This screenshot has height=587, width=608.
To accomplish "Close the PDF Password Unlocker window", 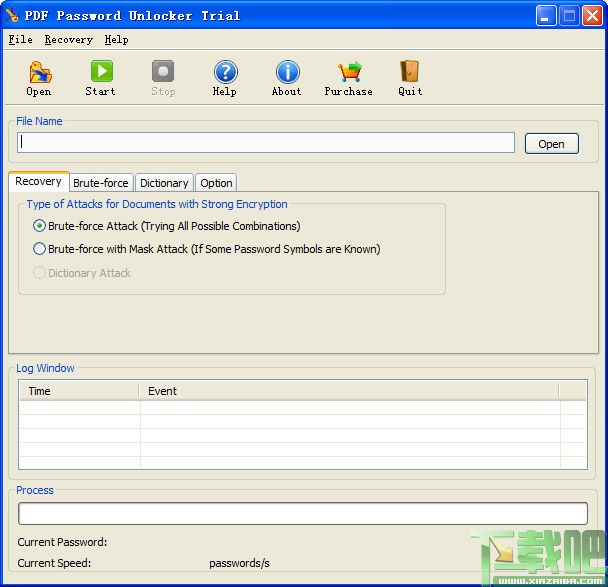I will [592, 16].
